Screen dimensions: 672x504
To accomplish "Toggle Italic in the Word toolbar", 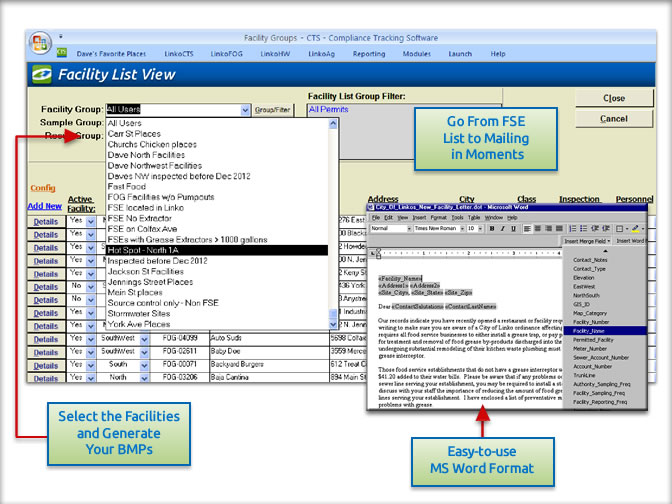I will point(503,229).
